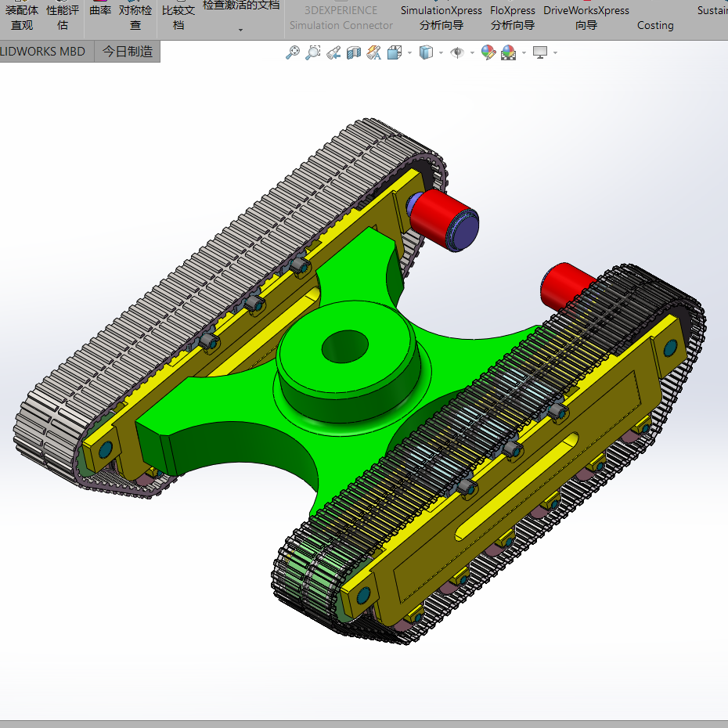This screenshot has width=728, height=728.
Task: Click the Edit Appearance color sphere
Action: click(487, 52)
